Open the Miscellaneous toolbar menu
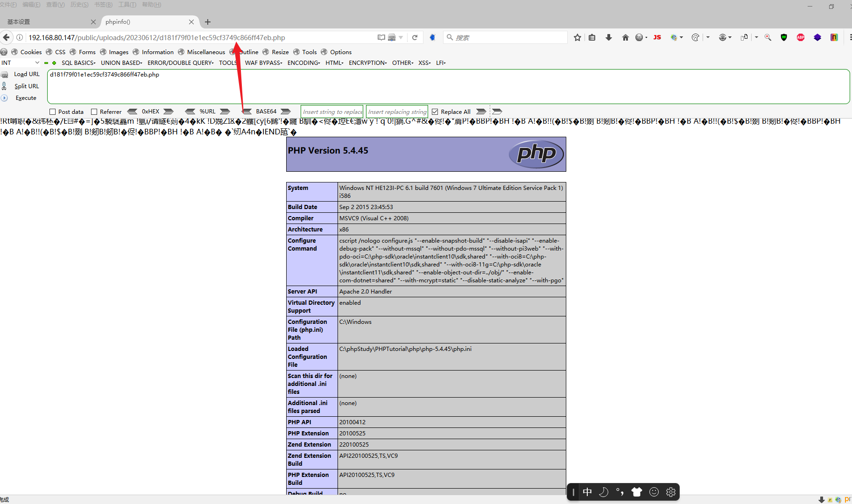Viewport: 852px width, 504px height. [201, 52]
